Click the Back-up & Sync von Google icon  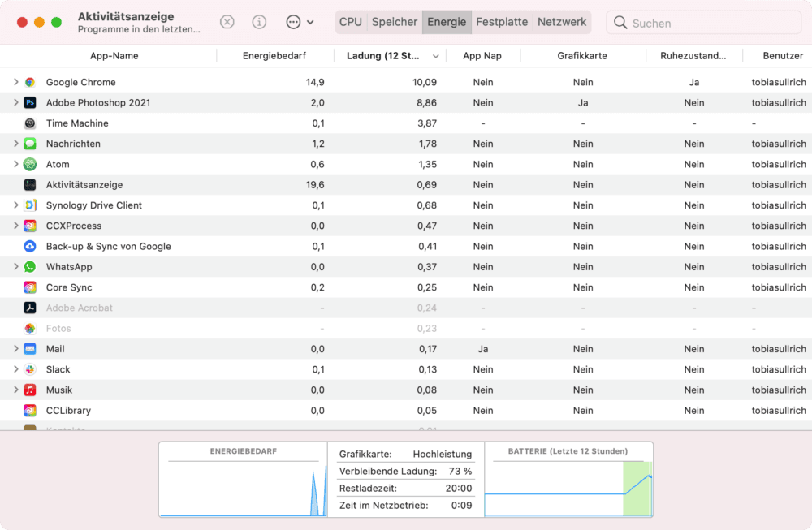[x=30, y=247]
